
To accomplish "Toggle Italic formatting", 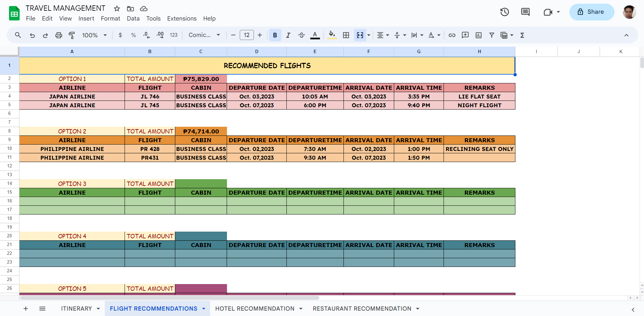I will coord(288,35).
